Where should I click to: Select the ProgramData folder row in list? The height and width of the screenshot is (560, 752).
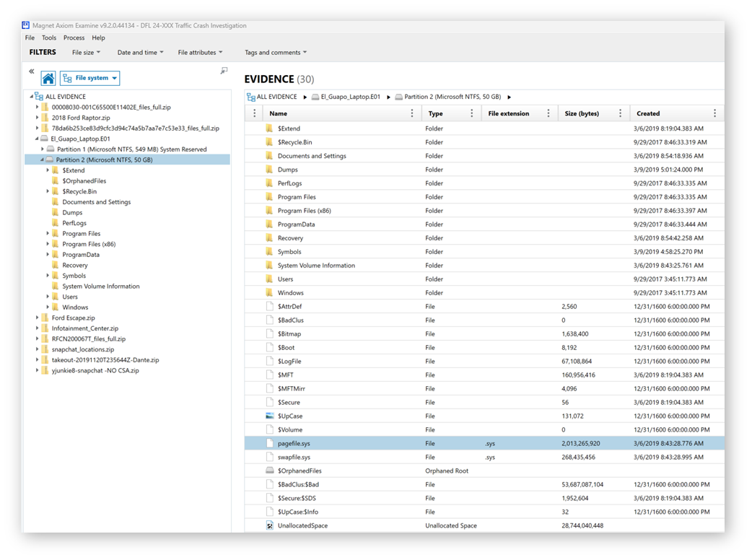point(484,224)
